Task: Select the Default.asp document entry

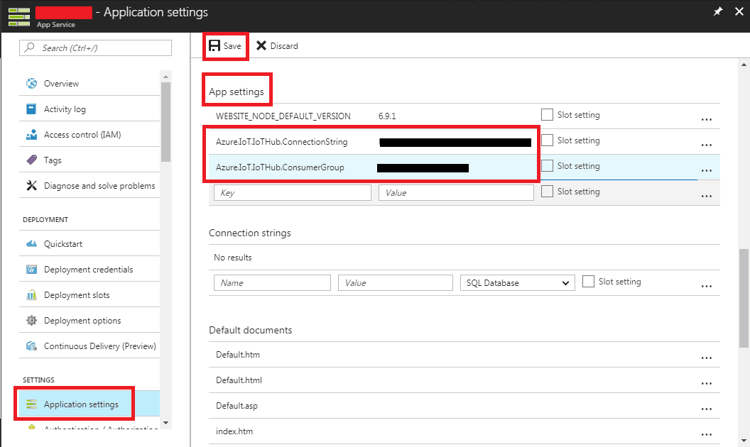Action: pyautogui.click(x=236, y=406)
